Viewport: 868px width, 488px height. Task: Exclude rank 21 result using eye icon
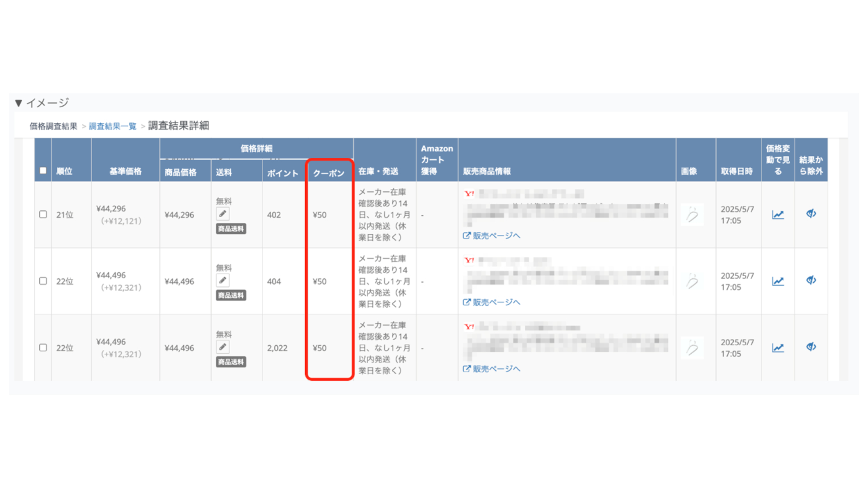click(x=811, y=213)
